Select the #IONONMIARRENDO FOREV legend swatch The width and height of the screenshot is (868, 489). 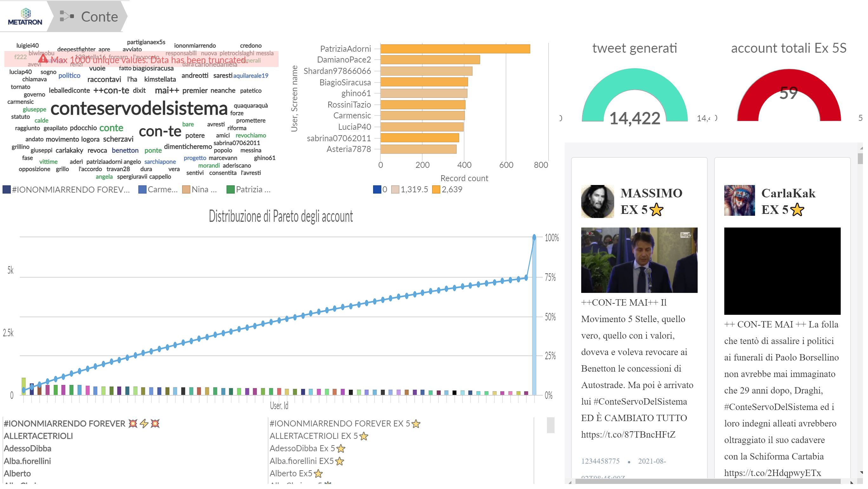(x=6, y=190)
